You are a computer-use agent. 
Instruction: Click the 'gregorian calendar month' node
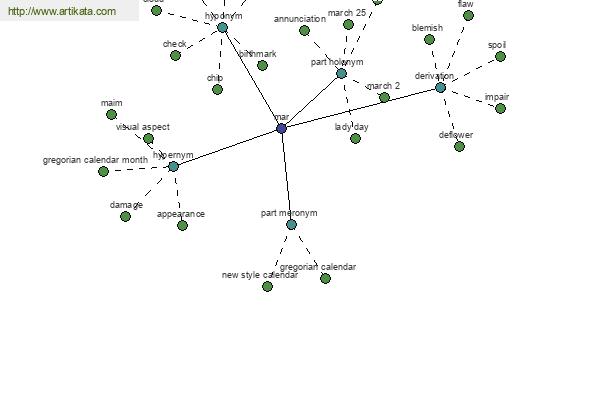click(x=103, y=171)
